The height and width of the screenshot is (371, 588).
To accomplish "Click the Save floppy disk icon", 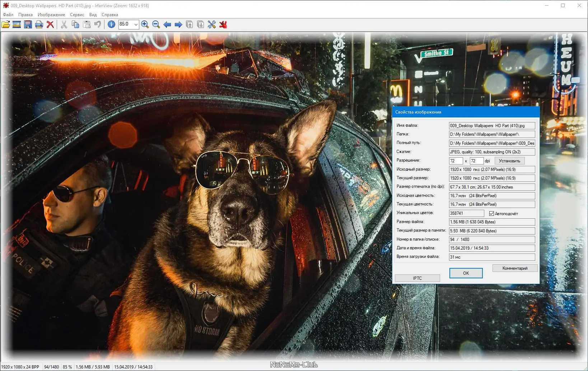I will pyautogui.click(x=28, y=24).
